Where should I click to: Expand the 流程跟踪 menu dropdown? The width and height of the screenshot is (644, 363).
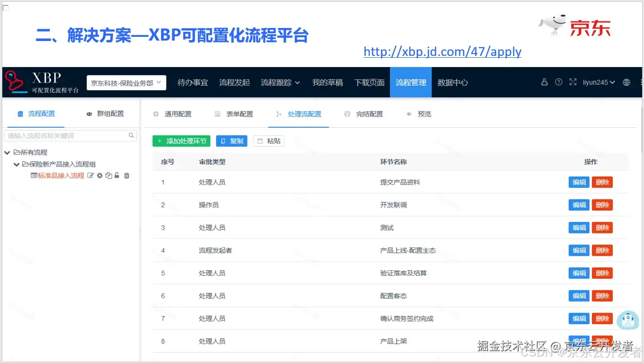tap(281, 82)
